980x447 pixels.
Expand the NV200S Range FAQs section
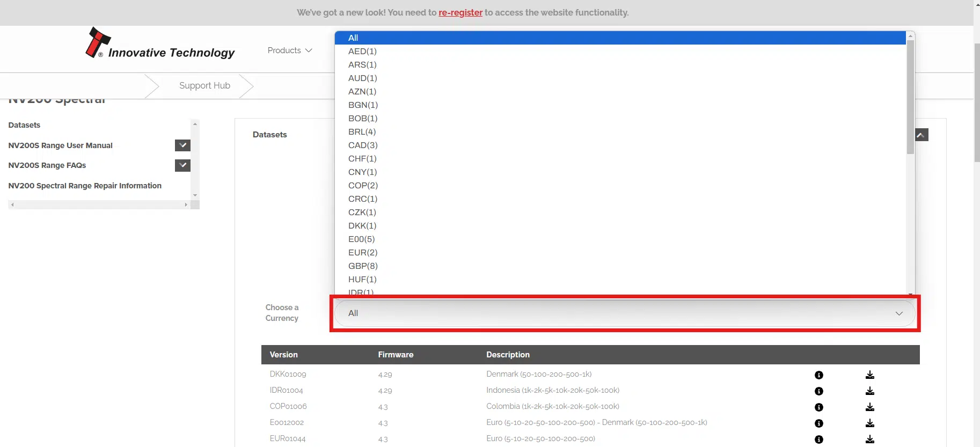click(x=182, y=165)
